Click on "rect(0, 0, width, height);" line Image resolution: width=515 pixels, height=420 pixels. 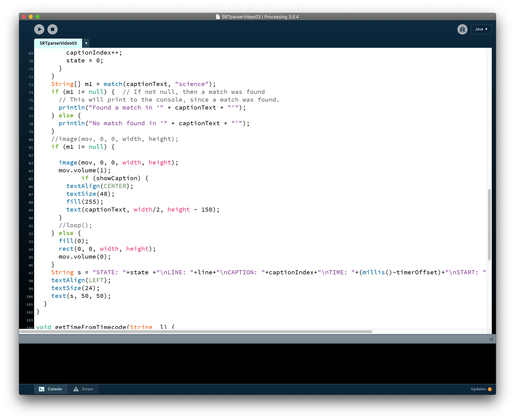(x=107, y=249)
